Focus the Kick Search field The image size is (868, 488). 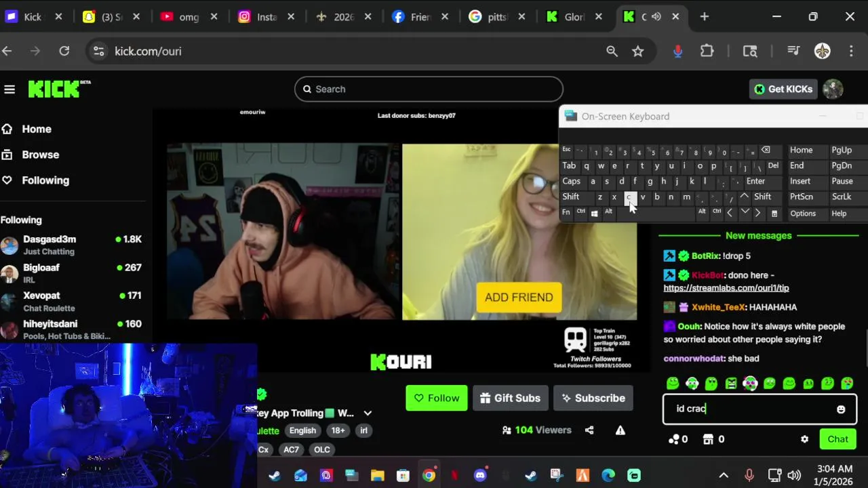pyautogui.click(x=429, y=89)
